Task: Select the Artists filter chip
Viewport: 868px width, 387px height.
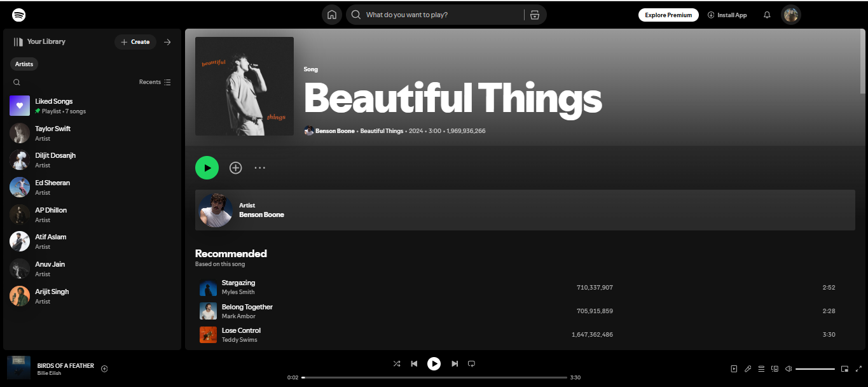Action: tap(24, 64)
